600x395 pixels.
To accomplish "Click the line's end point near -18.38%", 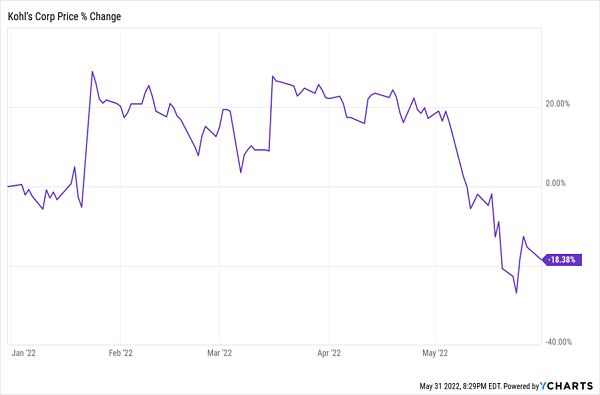I will tap(542, 260).
